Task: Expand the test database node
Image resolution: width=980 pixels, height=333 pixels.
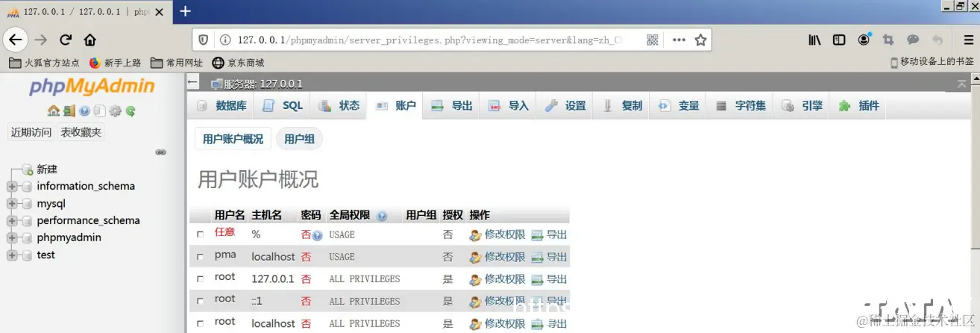Action: 12,255
